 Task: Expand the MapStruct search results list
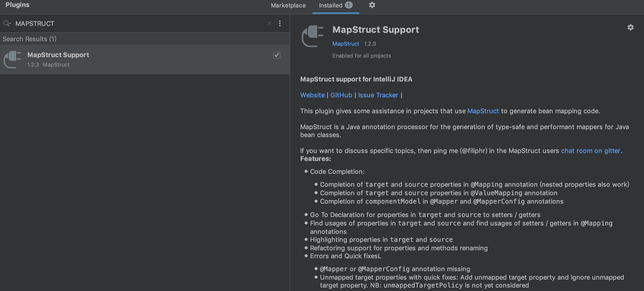point(29,39)
